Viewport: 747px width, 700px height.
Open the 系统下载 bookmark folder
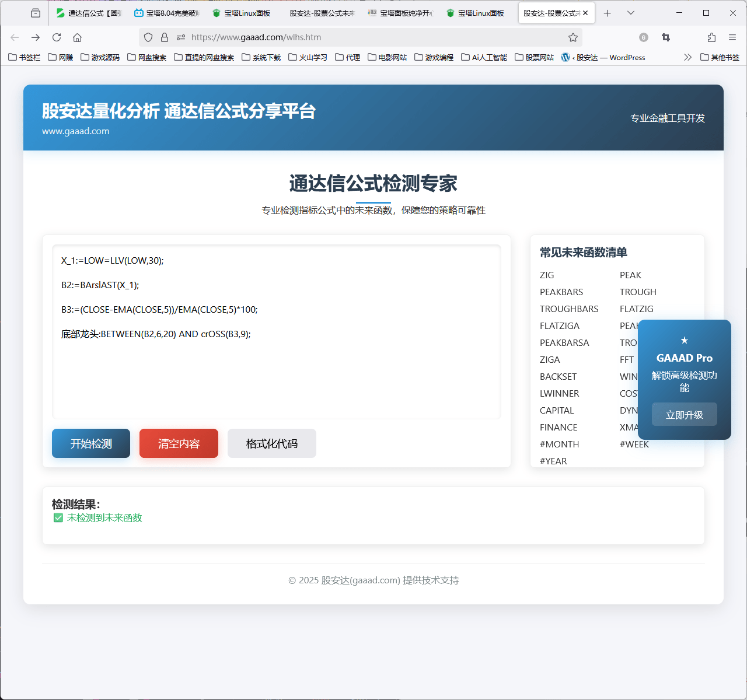261,57
